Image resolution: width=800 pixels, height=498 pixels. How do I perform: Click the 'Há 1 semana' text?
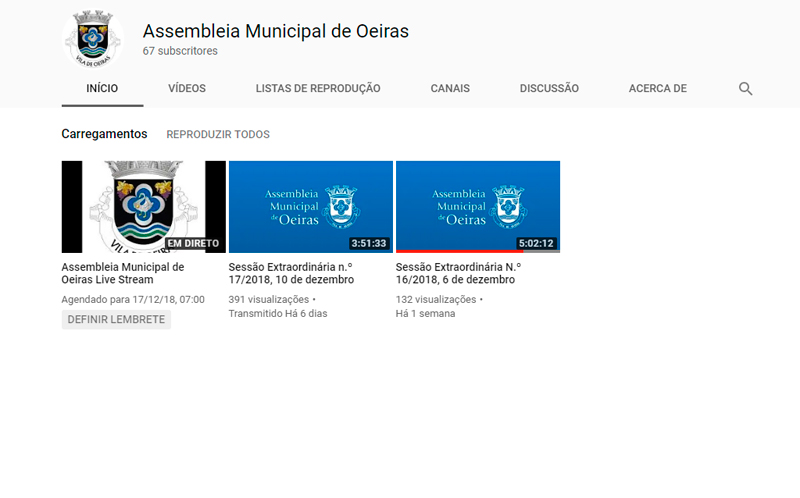point(426,313)
